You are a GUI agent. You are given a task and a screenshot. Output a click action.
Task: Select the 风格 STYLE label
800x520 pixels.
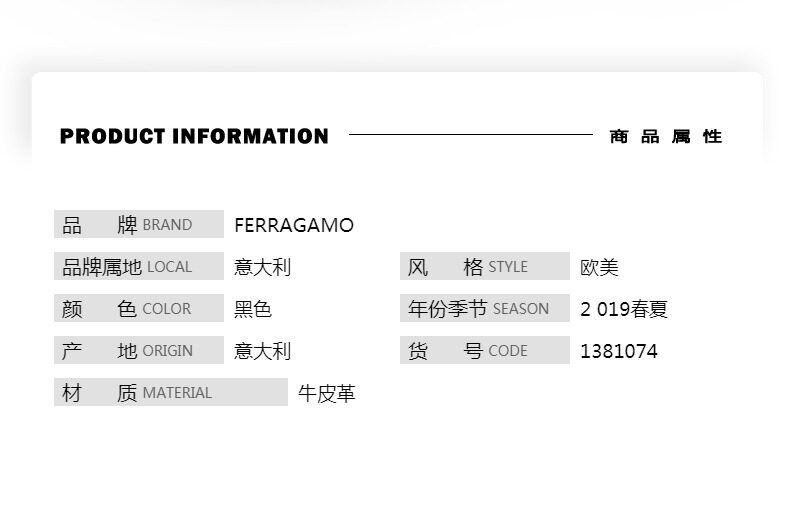(484, 267)
